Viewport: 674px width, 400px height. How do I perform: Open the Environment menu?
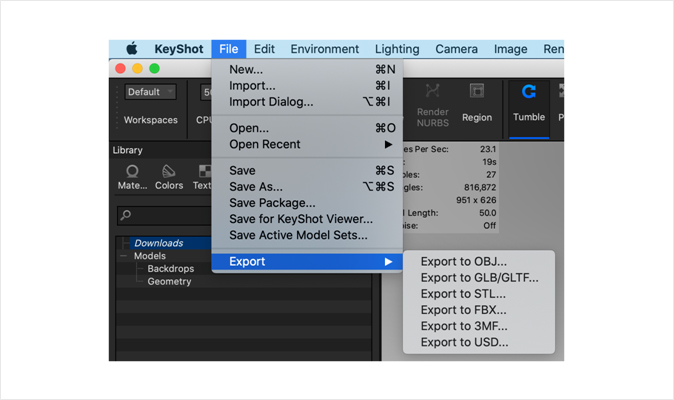(325, 49)
